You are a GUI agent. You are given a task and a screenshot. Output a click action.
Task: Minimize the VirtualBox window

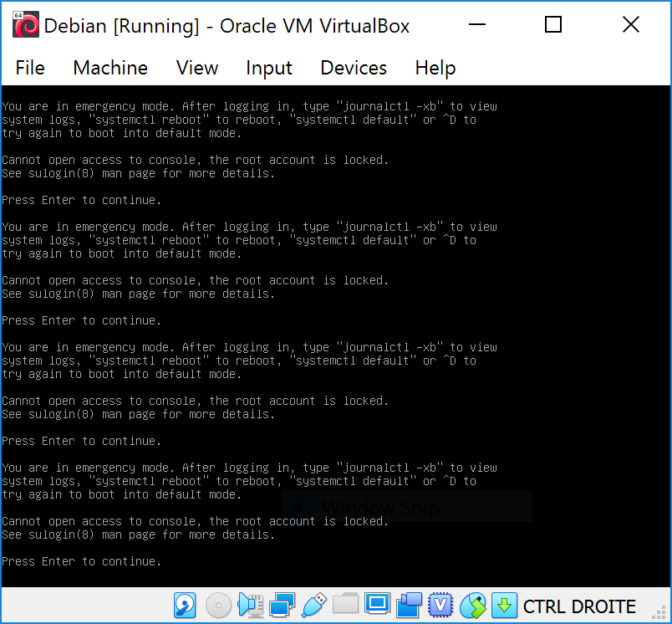[477, 24]
